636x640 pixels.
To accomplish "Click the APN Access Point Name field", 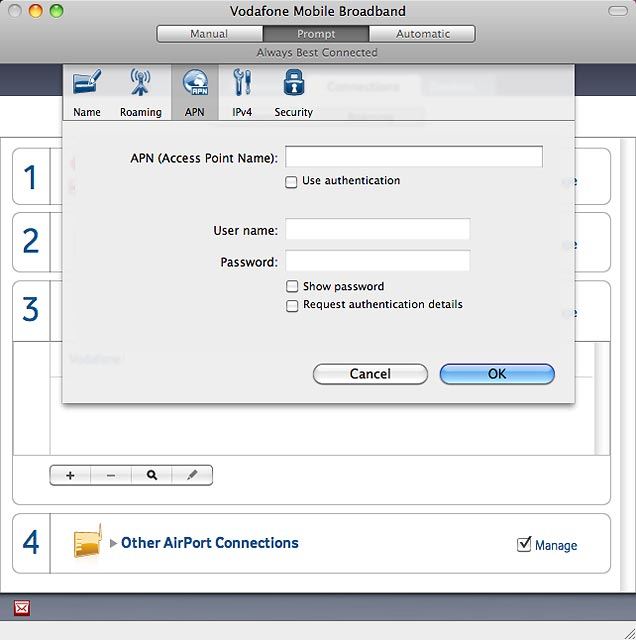I will pos(414,157).
